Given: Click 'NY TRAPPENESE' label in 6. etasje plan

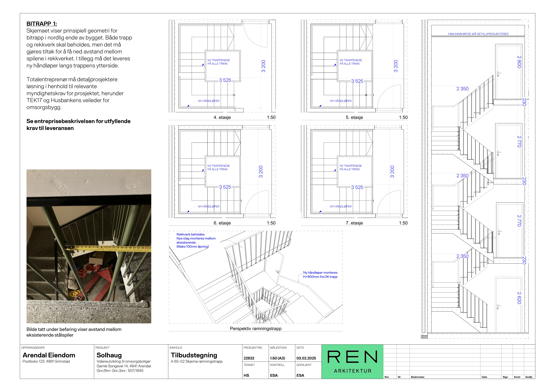Looking at the screenshot, I should tap(218, 166).
